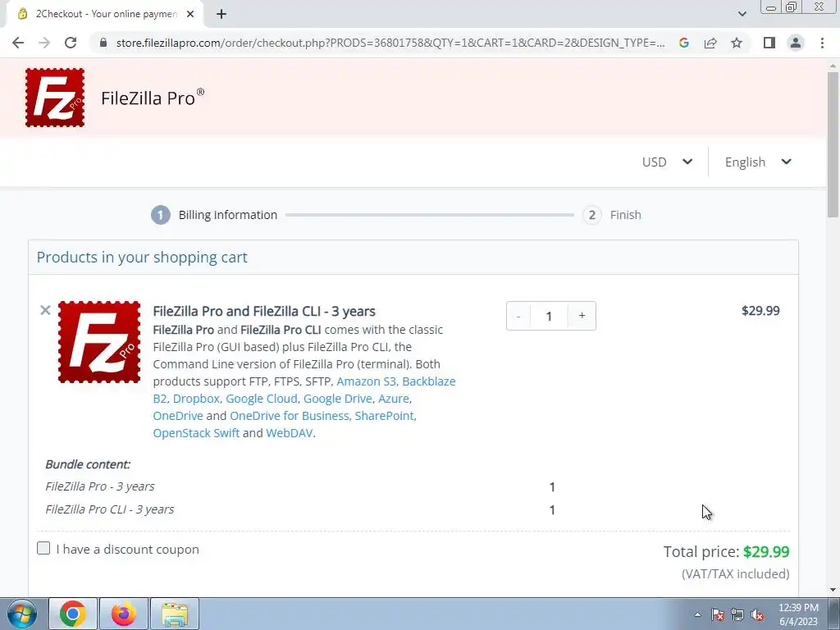The width and height of the screenshot is (840, 630).
Task: Open the OpenStack Swift link
Action: click(196, 433)
